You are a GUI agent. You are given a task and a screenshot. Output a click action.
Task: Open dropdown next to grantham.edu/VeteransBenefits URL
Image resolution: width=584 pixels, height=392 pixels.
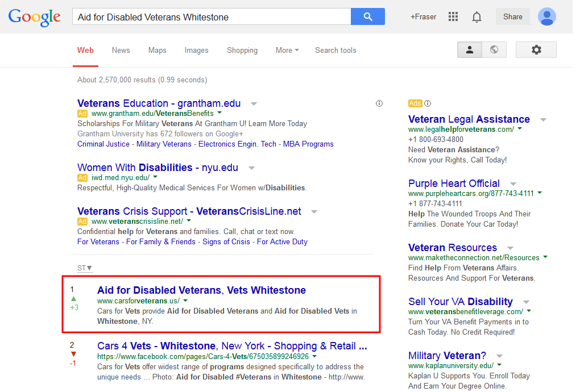(219, 113)
